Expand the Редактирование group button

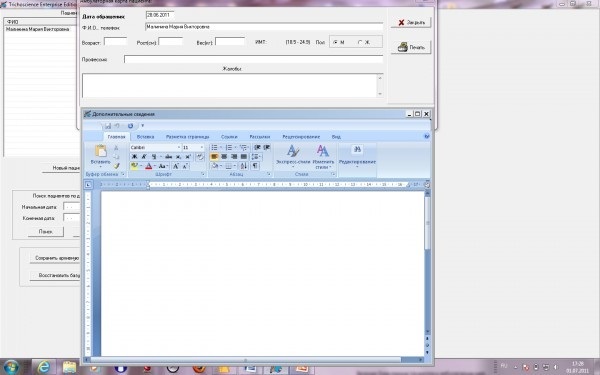[x=357, y=156]
